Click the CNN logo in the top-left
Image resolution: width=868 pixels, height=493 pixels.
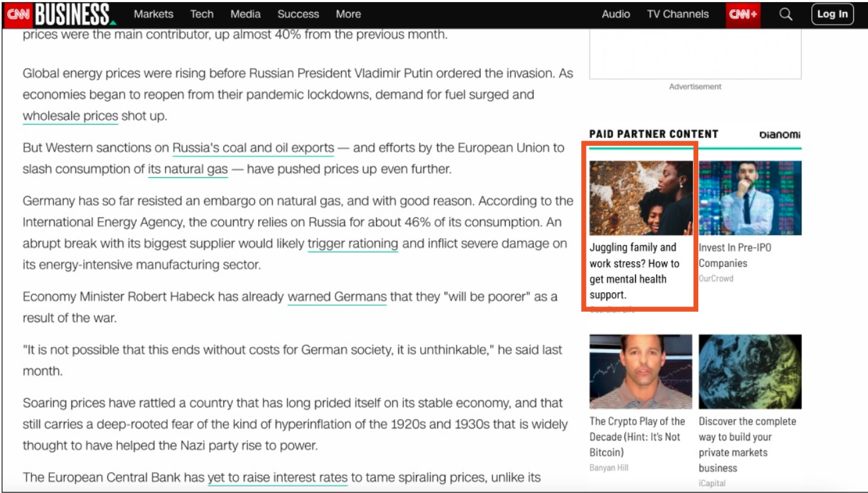click(x=17, y=14)
